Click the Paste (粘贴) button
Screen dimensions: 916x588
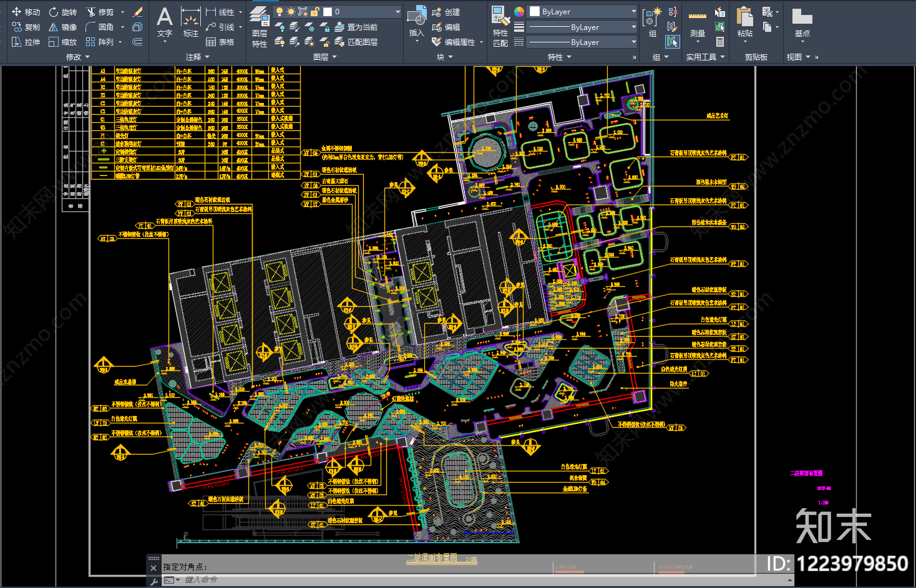click(x=744, y=23)
